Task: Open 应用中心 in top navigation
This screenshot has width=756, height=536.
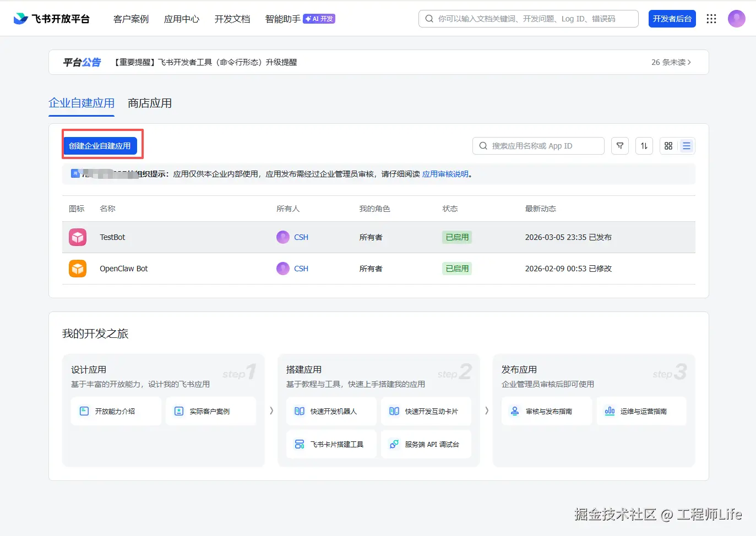Action: 182,19
